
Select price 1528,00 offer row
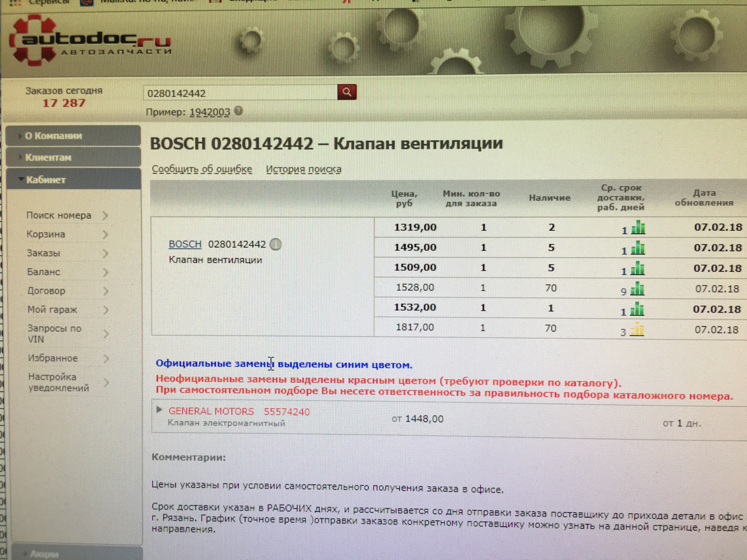point(560,288)
